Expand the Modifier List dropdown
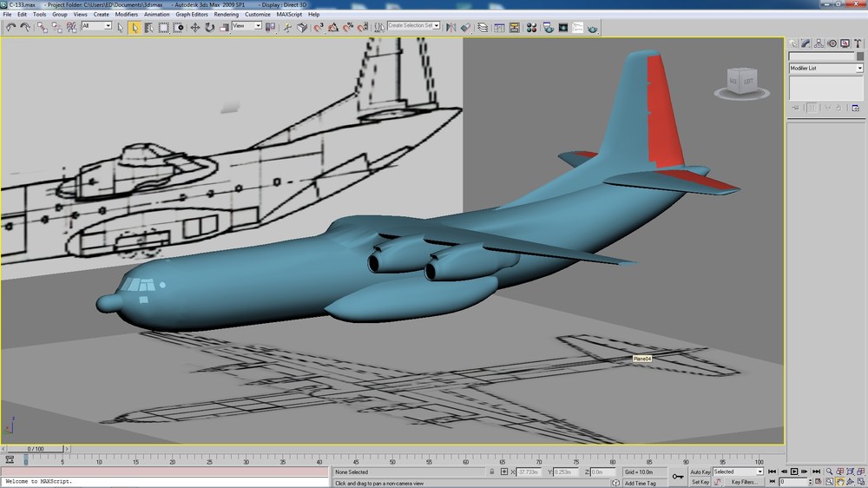The width and height of the screenshot is (868, 488). [826, 68]
